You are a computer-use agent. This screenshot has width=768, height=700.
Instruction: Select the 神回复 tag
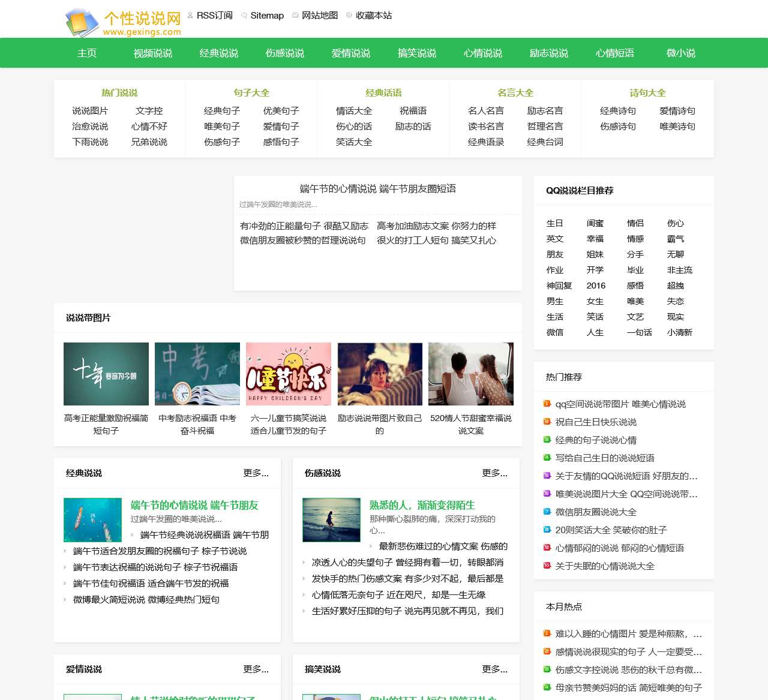point(559,286)
